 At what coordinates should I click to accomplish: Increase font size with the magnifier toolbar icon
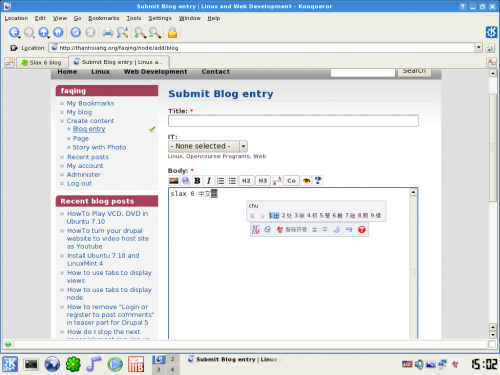[140, 32]
